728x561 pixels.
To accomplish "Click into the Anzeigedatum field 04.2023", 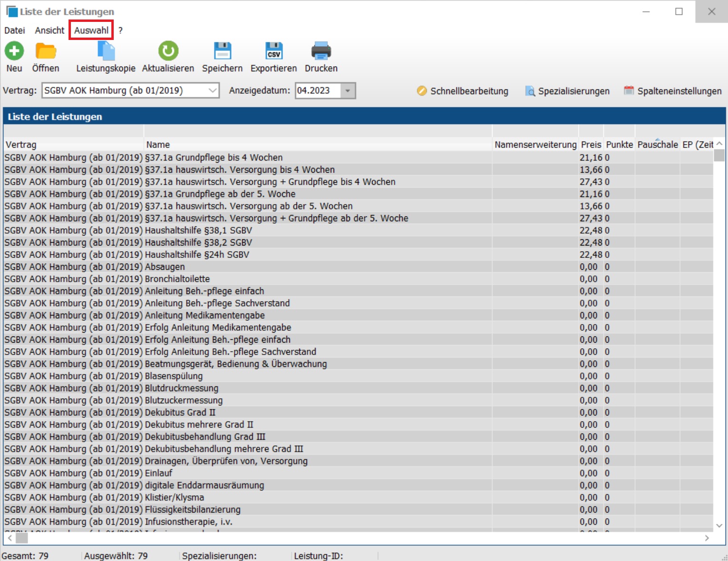I will (x=318, y=90).
